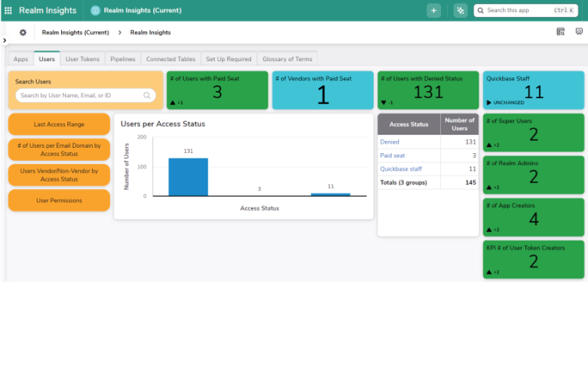Open the app launcher grid icon
The image size is (588, 392).
(x=8, y=11)
